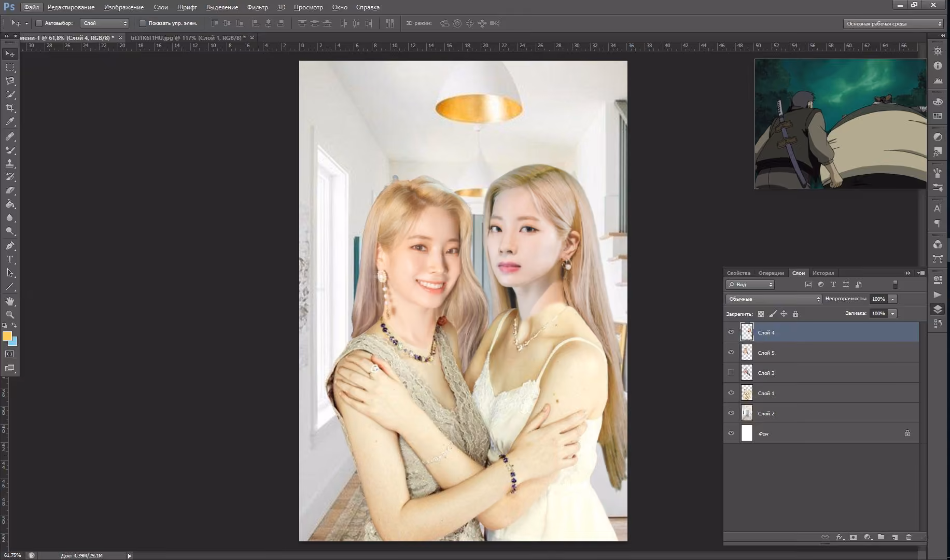The width and height of the screenshot is (950, 560).
Task: Open status bar document info arrow
Action: 129,556
